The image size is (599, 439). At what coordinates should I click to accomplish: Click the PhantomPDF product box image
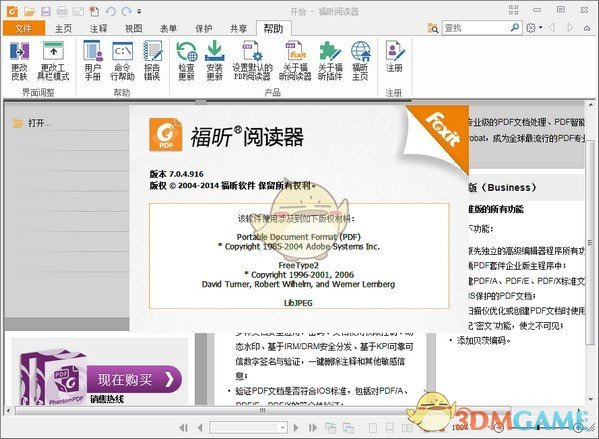(x=53, y=377)
